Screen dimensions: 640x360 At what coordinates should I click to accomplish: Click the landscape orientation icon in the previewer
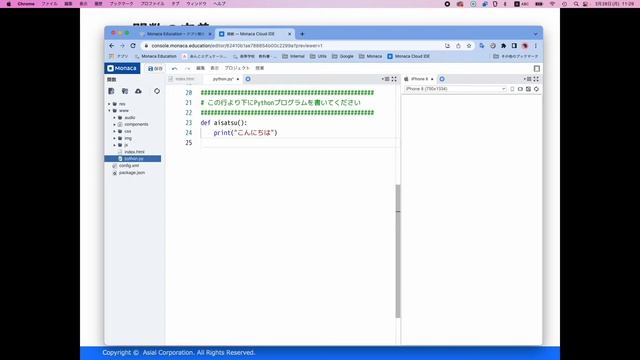(520, 89)
